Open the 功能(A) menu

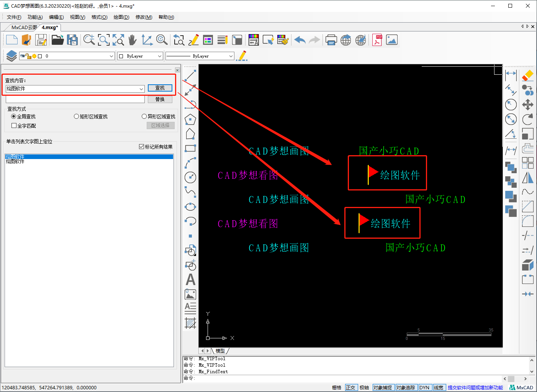coord(35,17)
